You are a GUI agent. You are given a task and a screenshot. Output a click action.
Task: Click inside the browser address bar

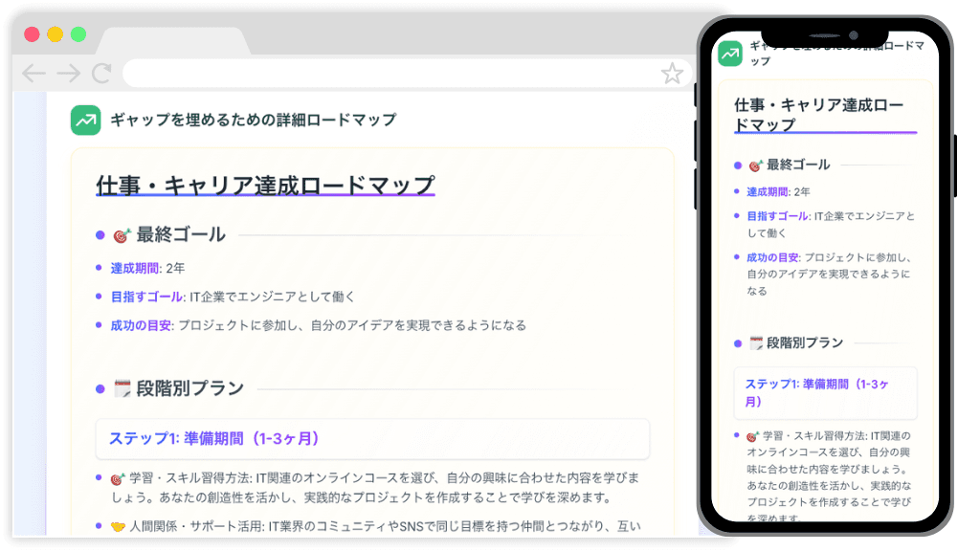tap(383, 72)
